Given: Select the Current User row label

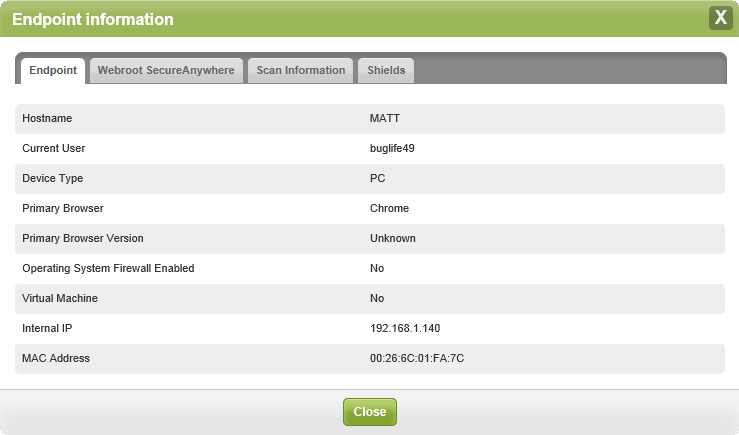Looking at the screenshot, I should 54,148.
